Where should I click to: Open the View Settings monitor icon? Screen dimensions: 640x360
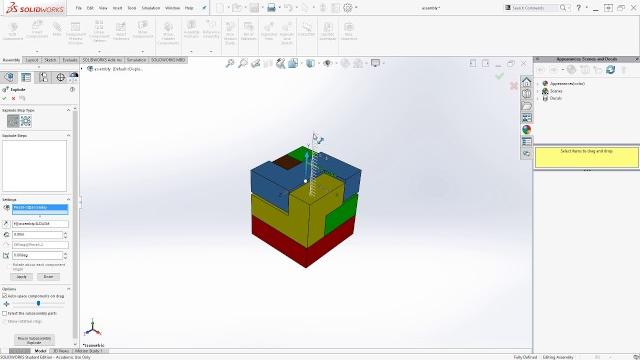point(376,63)
